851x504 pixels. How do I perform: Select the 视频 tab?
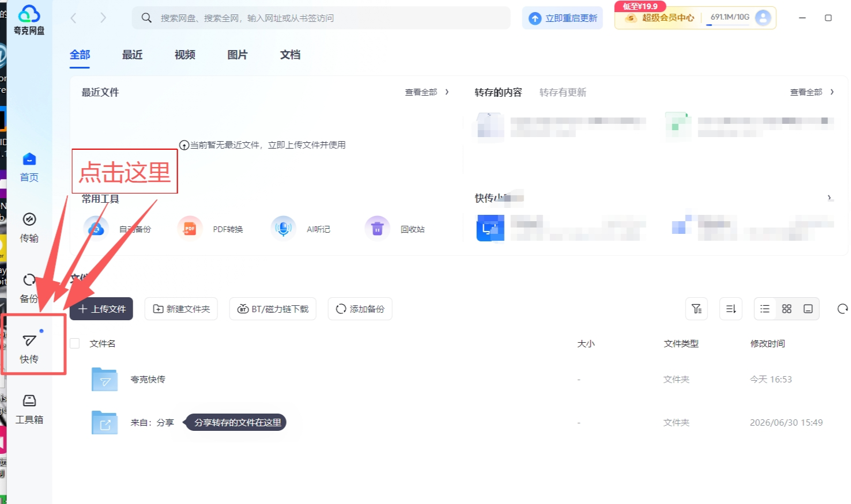coord(185,55)
